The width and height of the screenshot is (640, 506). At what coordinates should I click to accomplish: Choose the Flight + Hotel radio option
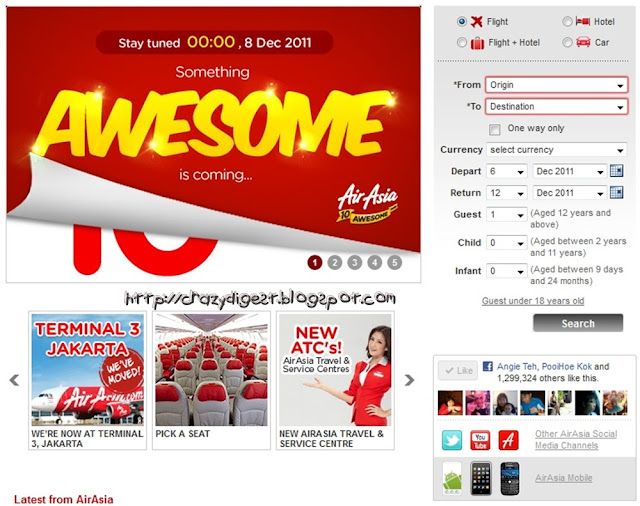tap(462, 42)
